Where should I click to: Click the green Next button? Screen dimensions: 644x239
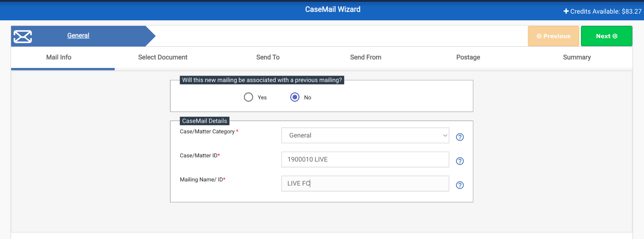pos(606,36)
